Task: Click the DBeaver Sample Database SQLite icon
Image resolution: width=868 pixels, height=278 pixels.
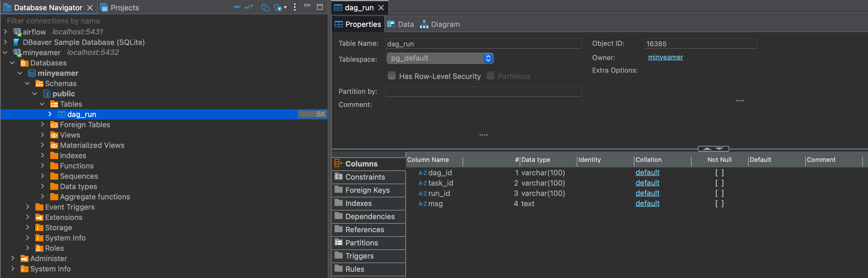Action: click(x=17, y=42)
